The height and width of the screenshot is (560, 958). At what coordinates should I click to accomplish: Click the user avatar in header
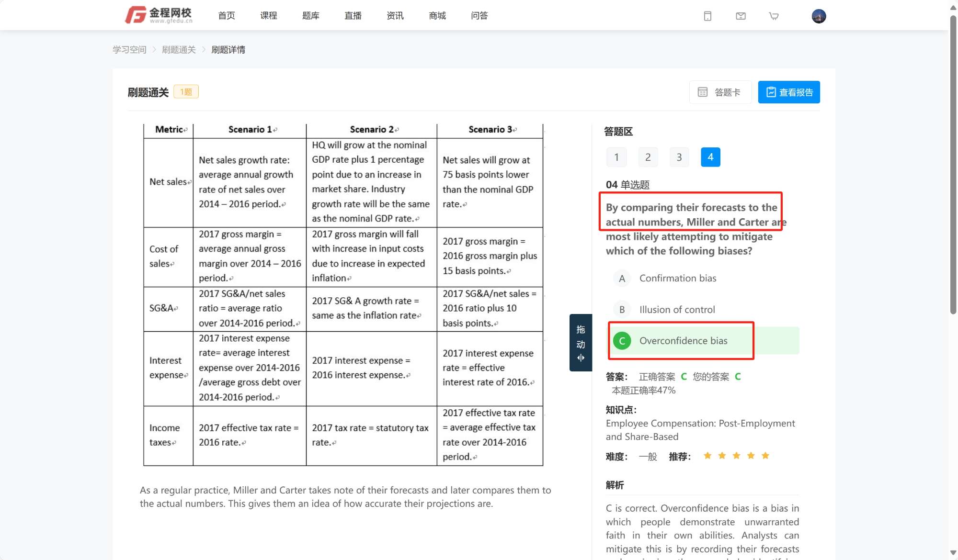click(819, 16)
